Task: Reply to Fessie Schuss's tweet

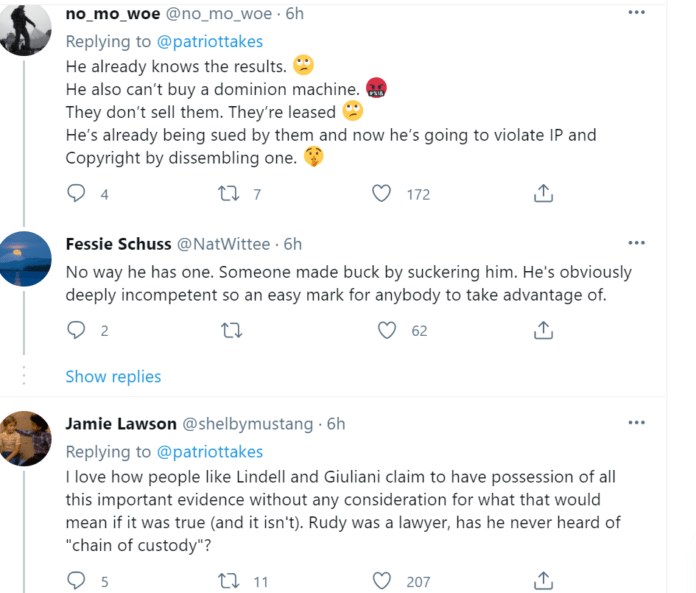Action: click(x=76, y=330)
